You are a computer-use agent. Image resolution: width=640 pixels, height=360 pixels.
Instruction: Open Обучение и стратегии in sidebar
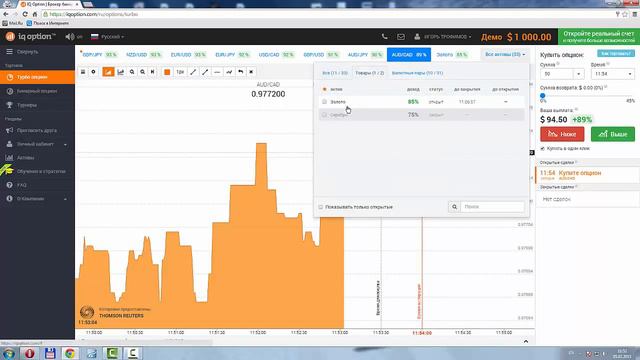[37, 171]
